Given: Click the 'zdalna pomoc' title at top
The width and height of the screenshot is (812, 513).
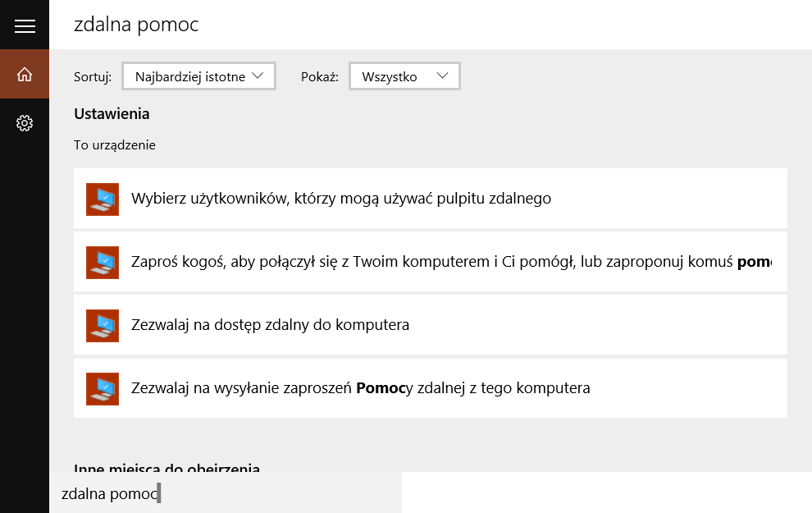Looking at the screenshot, I should pyautogui.click(x=136, y=25).
